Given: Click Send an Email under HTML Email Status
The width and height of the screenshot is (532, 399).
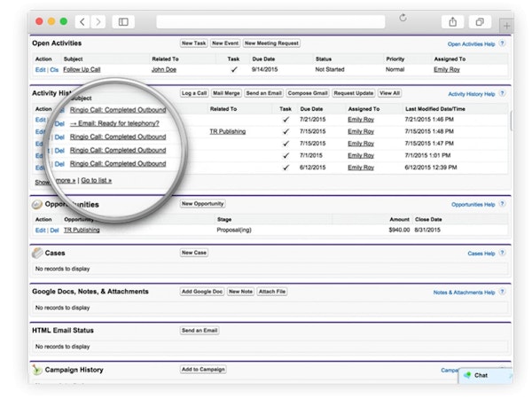Looking at the screenshot, I should [199, 331].
